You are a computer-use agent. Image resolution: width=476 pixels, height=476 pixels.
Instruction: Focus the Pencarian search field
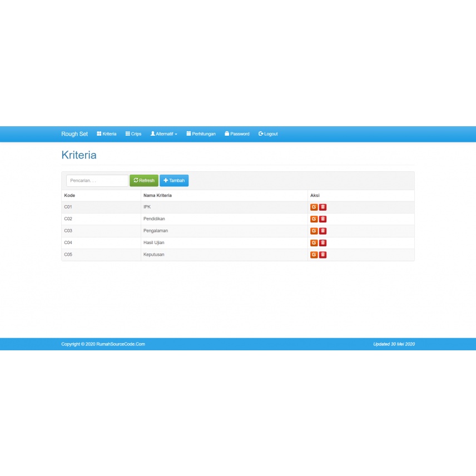[97, 181]
